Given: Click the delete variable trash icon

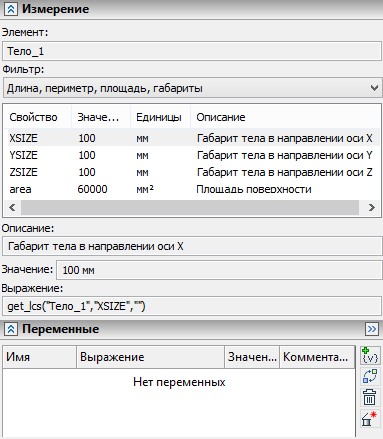Looking at the screenshot, I should pyautogui.click(x=370, y=397).
